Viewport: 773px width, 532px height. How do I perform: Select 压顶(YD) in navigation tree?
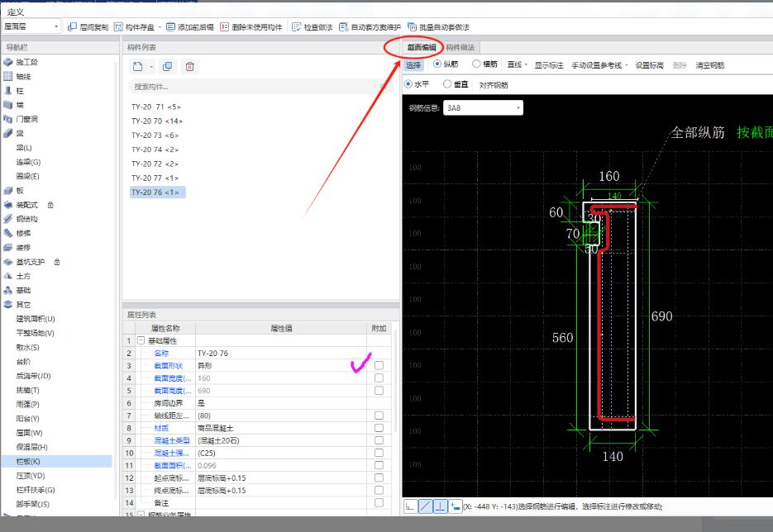pos(31,476)
